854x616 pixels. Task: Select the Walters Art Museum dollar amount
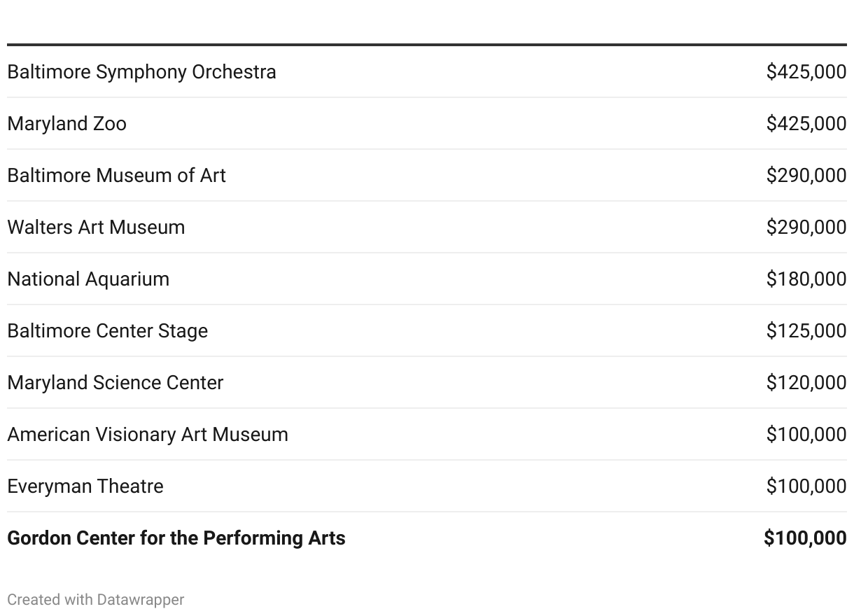806,227
